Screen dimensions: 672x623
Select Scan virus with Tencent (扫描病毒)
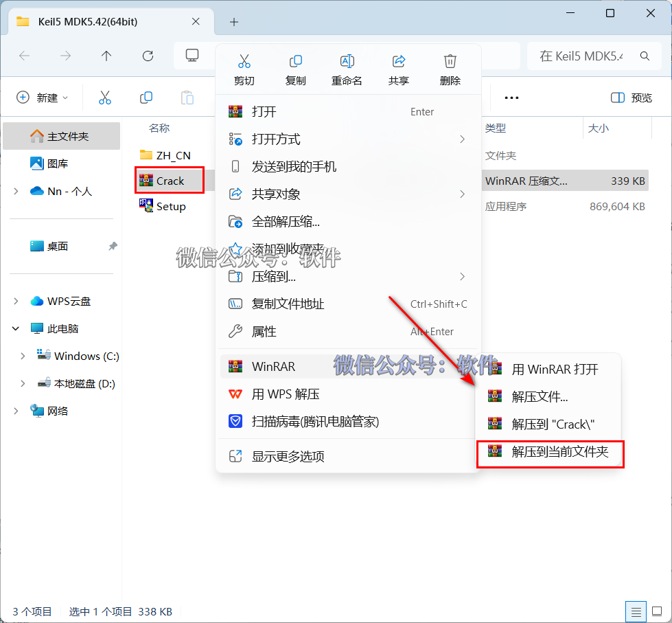click(x=348, y=422)
